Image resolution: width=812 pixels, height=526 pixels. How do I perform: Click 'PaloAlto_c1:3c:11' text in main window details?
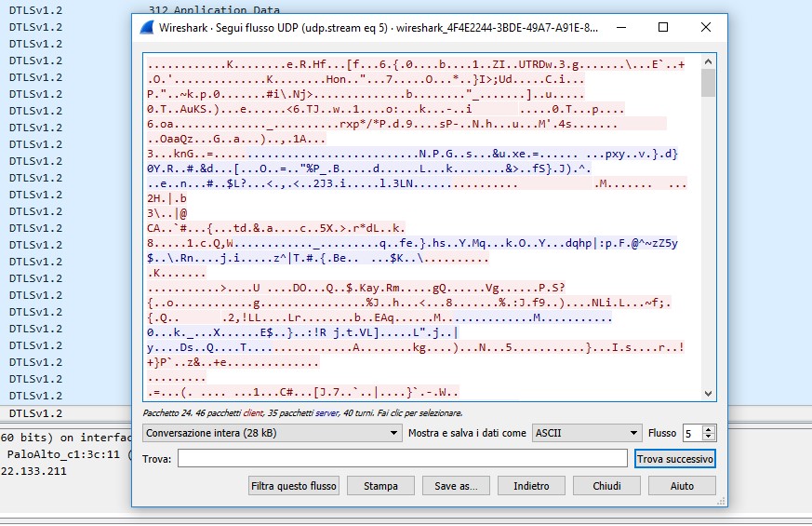(63, 454)
